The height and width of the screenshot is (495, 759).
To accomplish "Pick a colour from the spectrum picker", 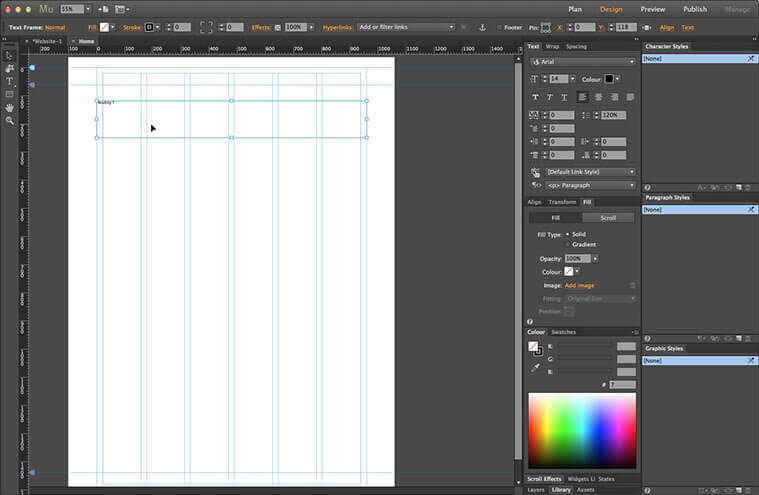I will pos(582,430).
